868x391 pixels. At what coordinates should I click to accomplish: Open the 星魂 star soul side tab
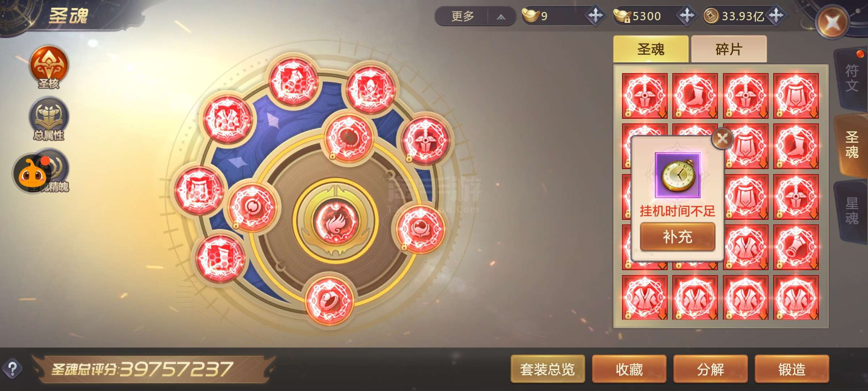click(851, 211)
